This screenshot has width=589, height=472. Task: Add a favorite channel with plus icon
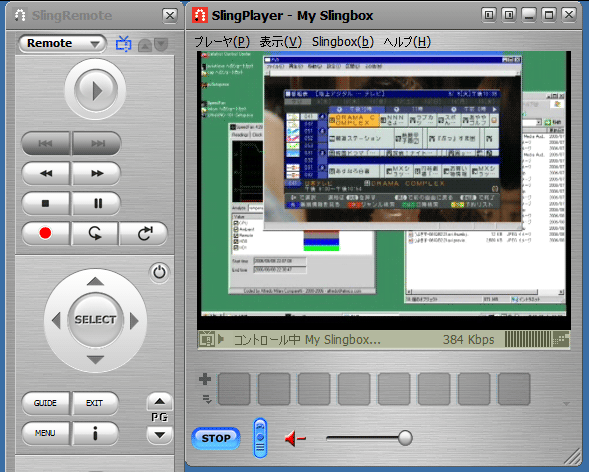pos(205,379)
